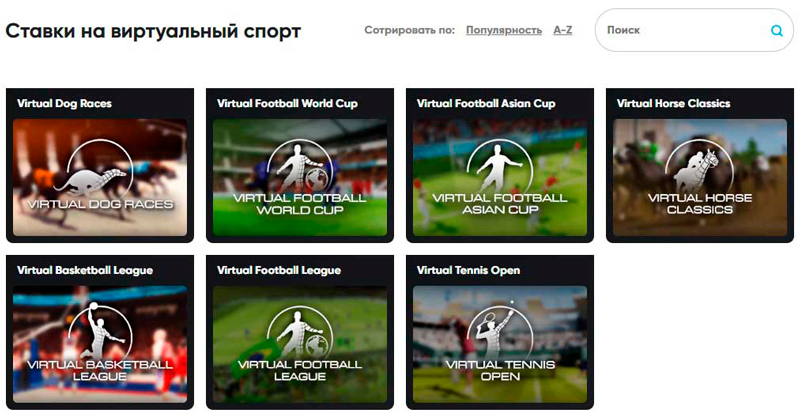Open the Virtual Tennis Open title
This screenshot has width=800, height=415.
pyautogui.click(x=468, y=271)
